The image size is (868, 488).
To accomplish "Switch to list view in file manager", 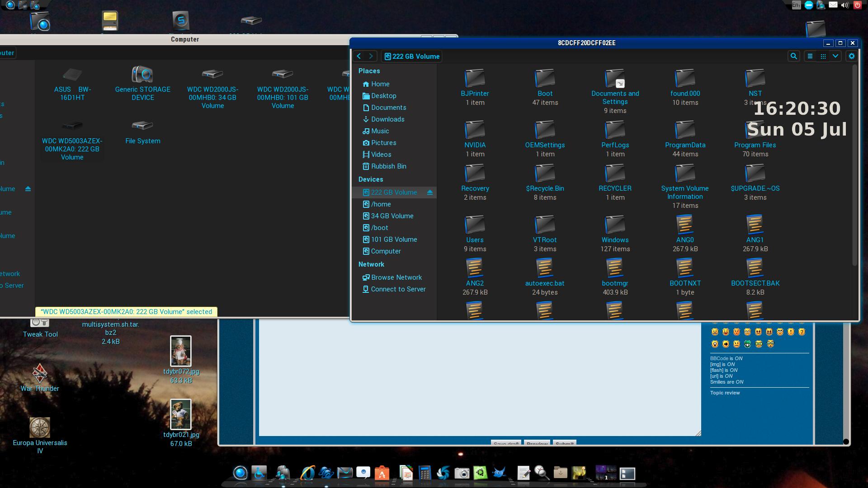I will (810, 56).
